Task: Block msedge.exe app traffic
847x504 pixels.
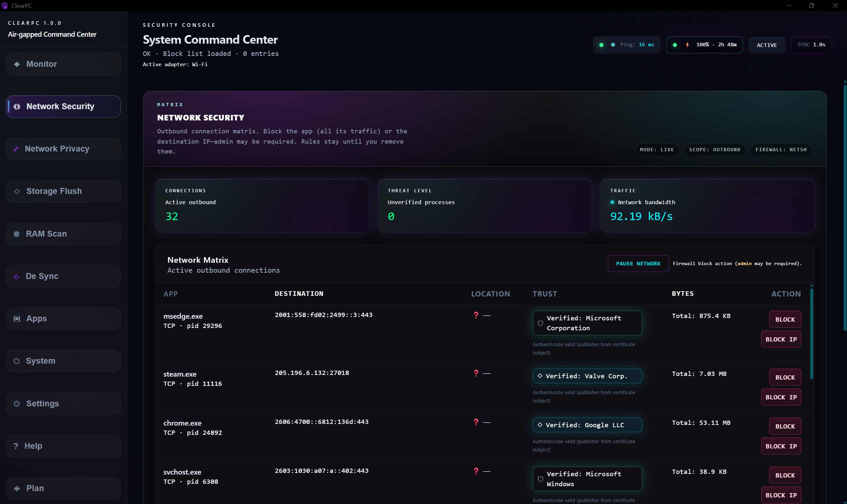Action: tap(785, 319)
